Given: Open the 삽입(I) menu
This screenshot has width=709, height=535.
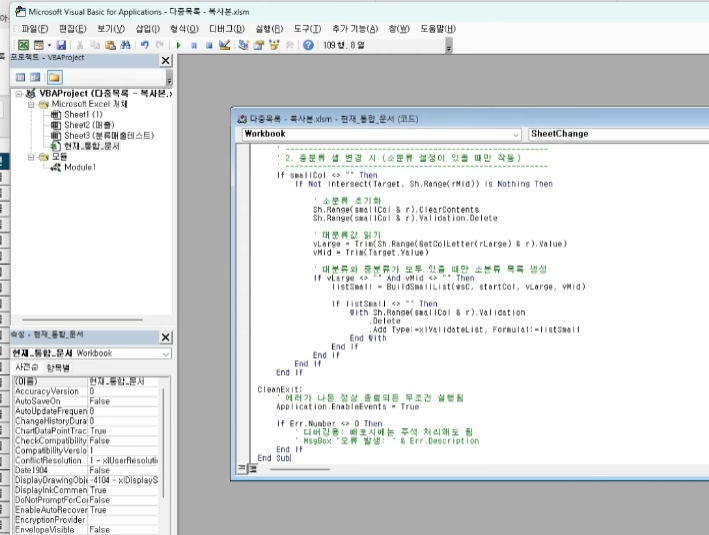Looking at the screenshot, I should (x=148, y=29).
